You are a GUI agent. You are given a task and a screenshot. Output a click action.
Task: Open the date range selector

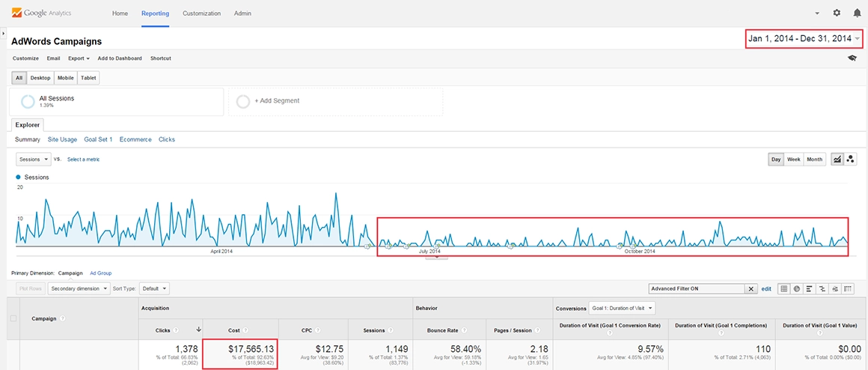[804, 39]
